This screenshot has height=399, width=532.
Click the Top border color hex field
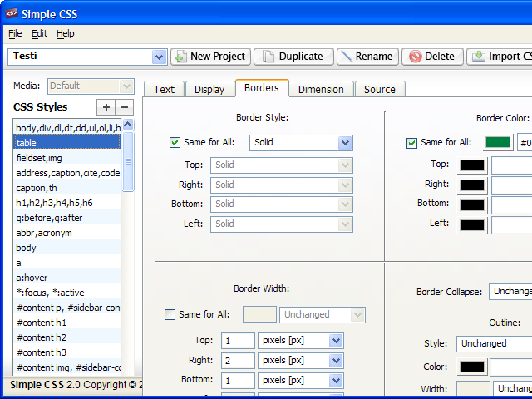click(512, 165)
